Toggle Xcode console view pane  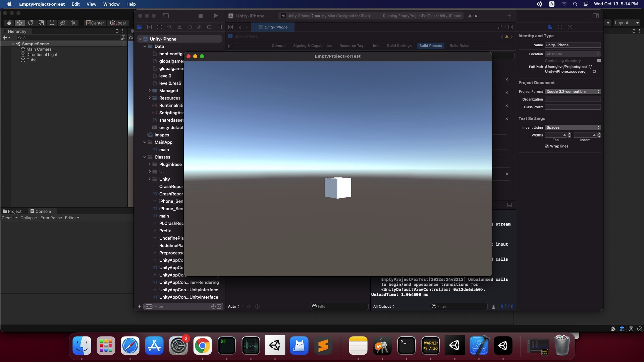point(511,306)
